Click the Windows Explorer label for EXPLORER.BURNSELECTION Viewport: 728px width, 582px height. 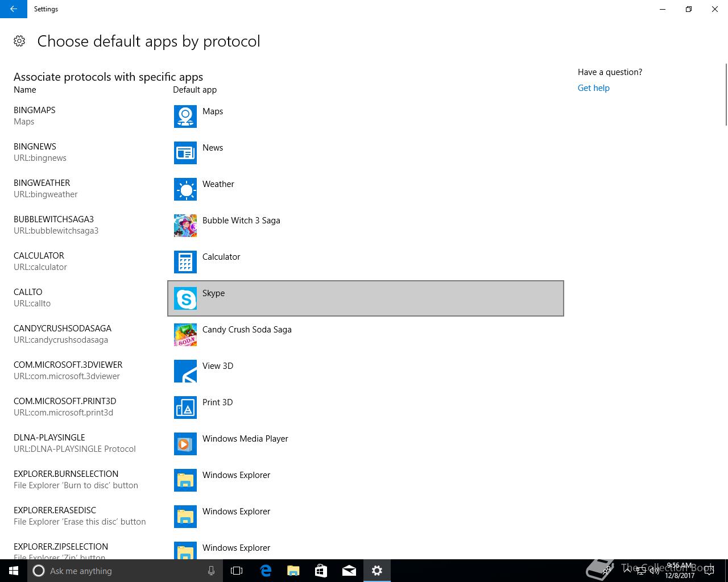236,475
